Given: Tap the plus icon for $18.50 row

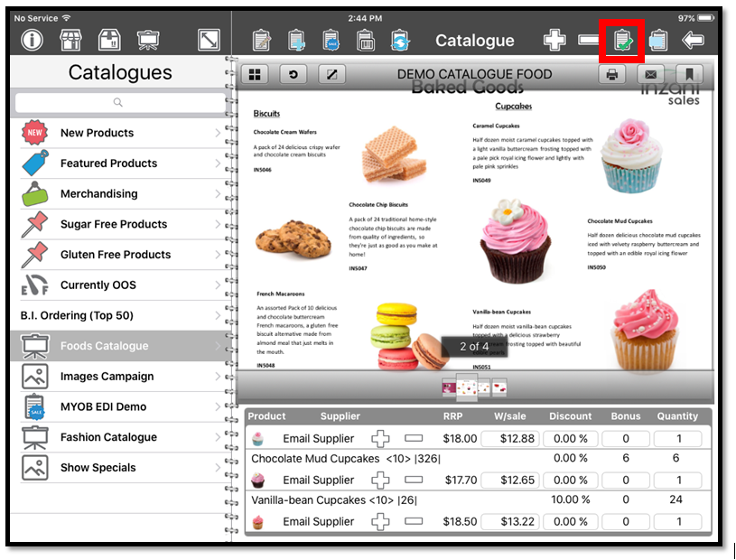Looking at the screenshot, I should 380,521.
